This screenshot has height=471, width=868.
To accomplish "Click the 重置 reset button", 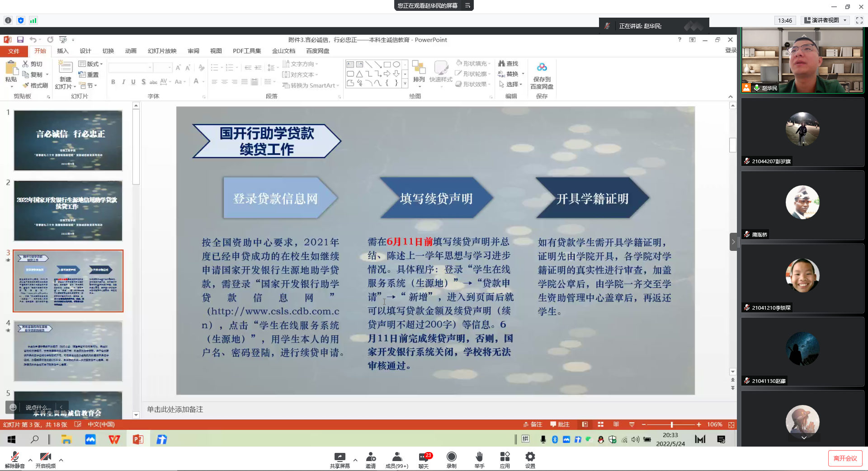I will 89,75.
